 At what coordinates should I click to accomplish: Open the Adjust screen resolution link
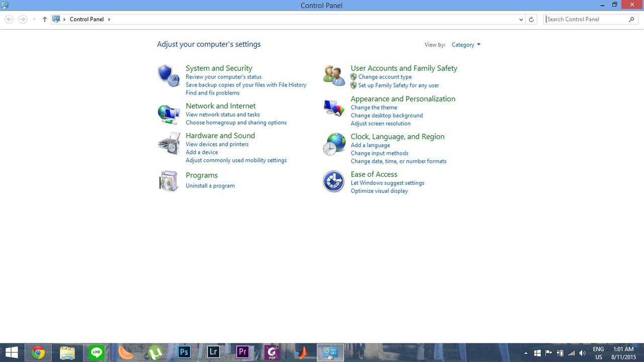point(380,124)
